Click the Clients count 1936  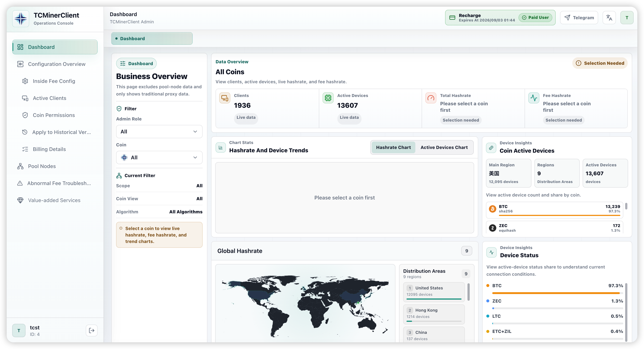[x=242, y=105]
